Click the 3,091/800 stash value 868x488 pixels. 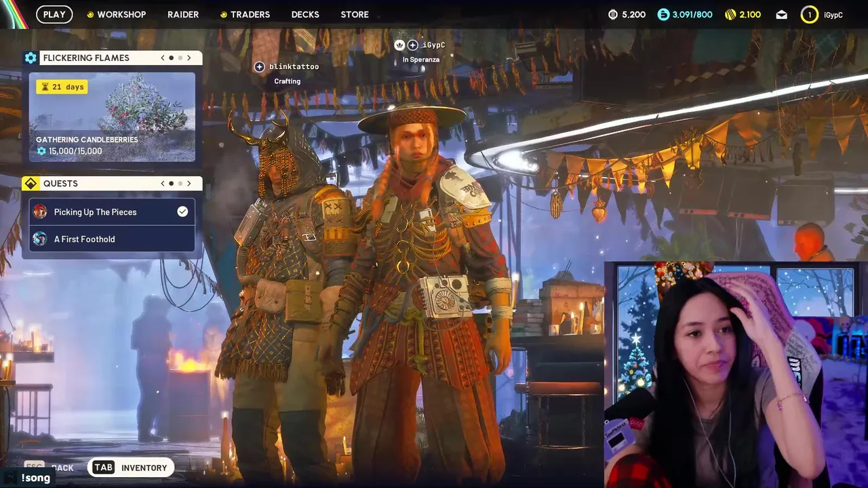pos(692,14)
